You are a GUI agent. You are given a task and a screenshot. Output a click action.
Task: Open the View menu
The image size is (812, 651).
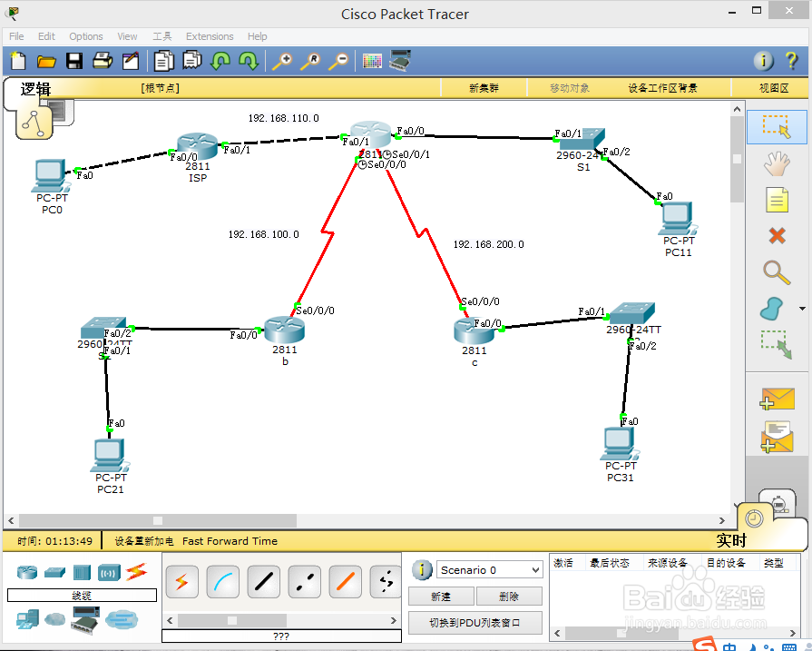[x=127, y=36]
